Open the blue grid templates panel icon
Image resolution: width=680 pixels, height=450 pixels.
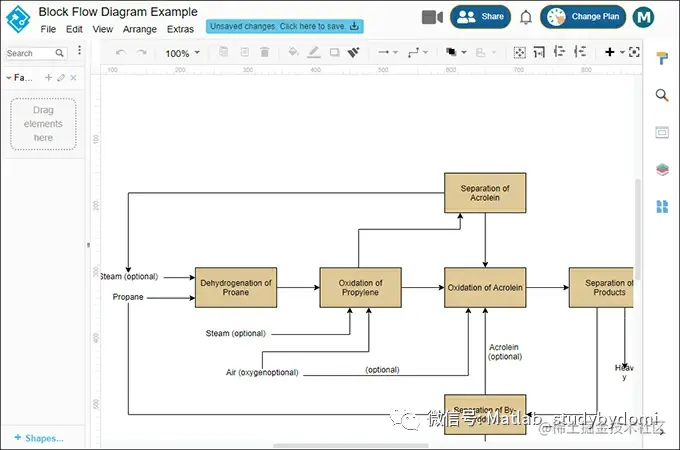click(662, 206)
